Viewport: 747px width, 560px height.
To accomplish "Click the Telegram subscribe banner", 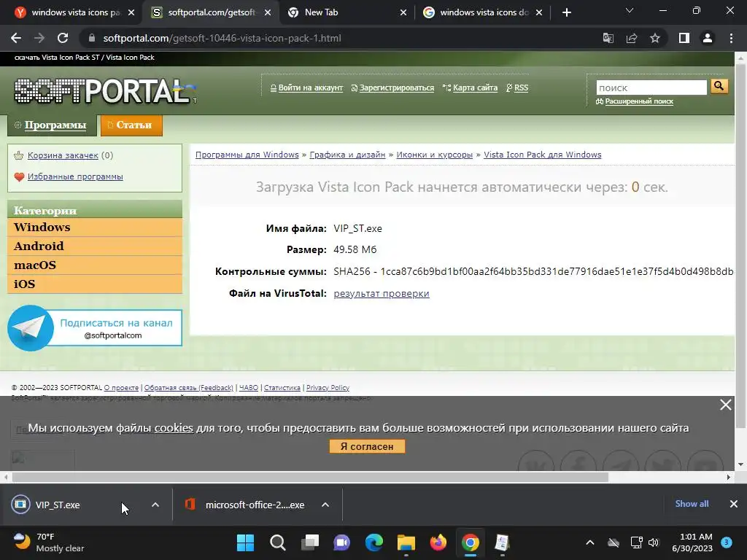I will pos(95,328).
